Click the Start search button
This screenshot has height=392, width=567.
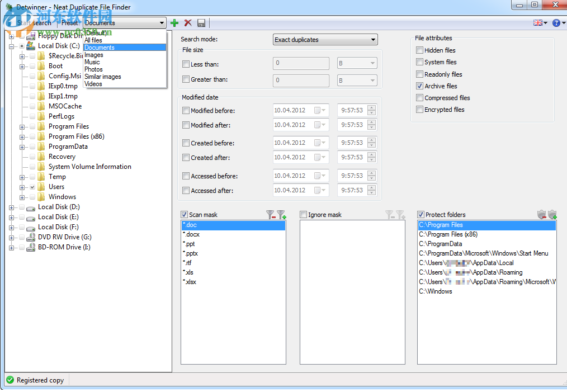31,23
